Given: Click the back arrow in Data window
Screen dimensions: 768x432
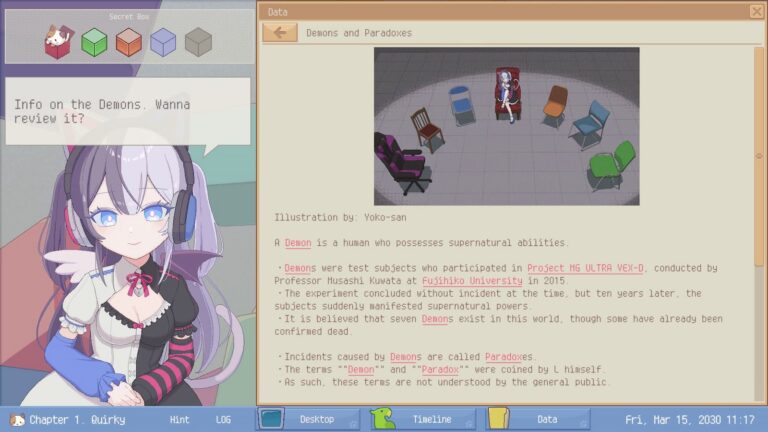Looking at the screenshot, I should (280, 33).
